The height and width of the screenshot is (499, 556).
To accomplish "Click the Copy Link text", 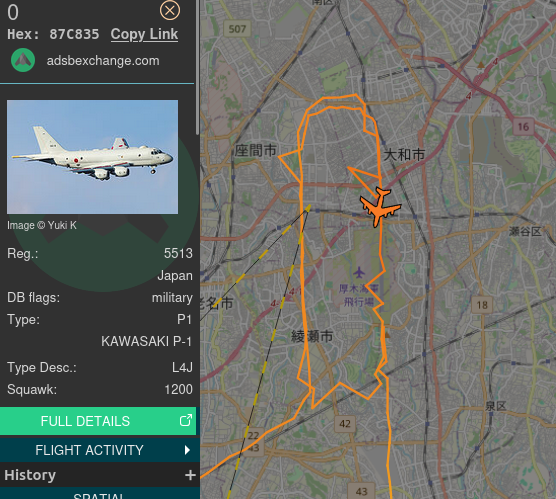I will (144, 34).
